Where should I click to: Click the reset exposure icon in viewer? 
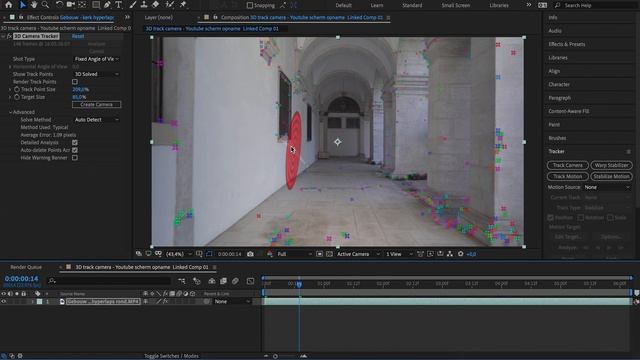[460, 254]
